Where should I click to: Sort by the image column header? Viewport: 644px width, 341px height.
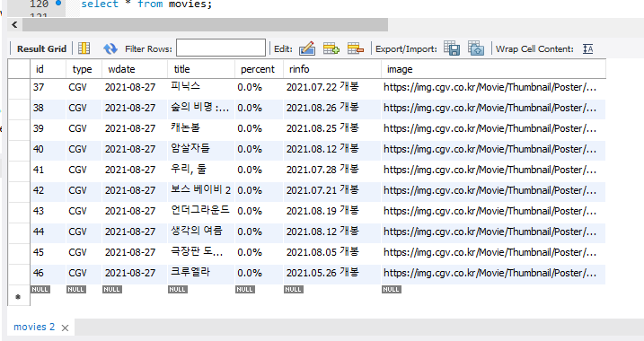pos(493,69)
